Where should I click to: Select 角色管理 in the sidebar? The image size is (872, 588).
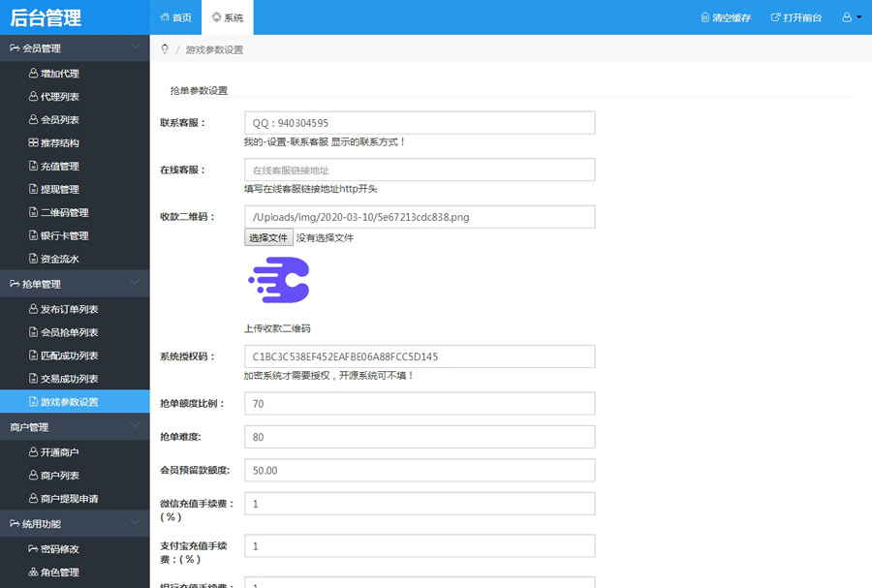(x=59, y=572)
